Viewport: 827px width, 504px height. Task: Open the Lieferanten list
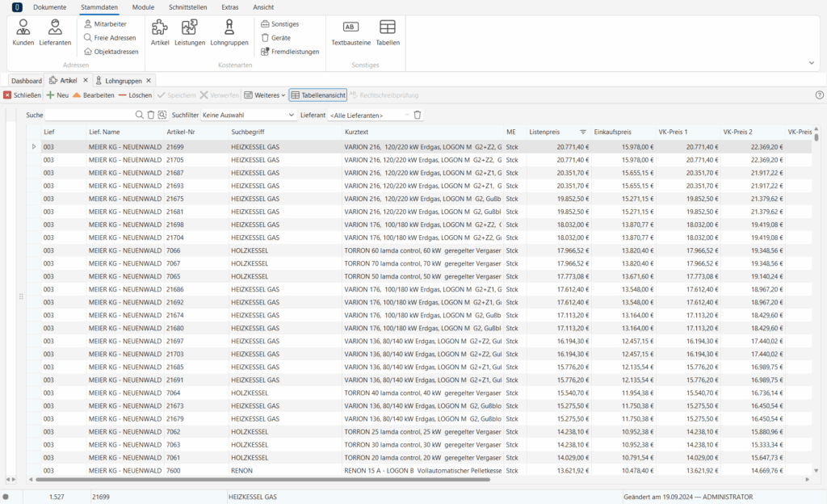(55, 32)
